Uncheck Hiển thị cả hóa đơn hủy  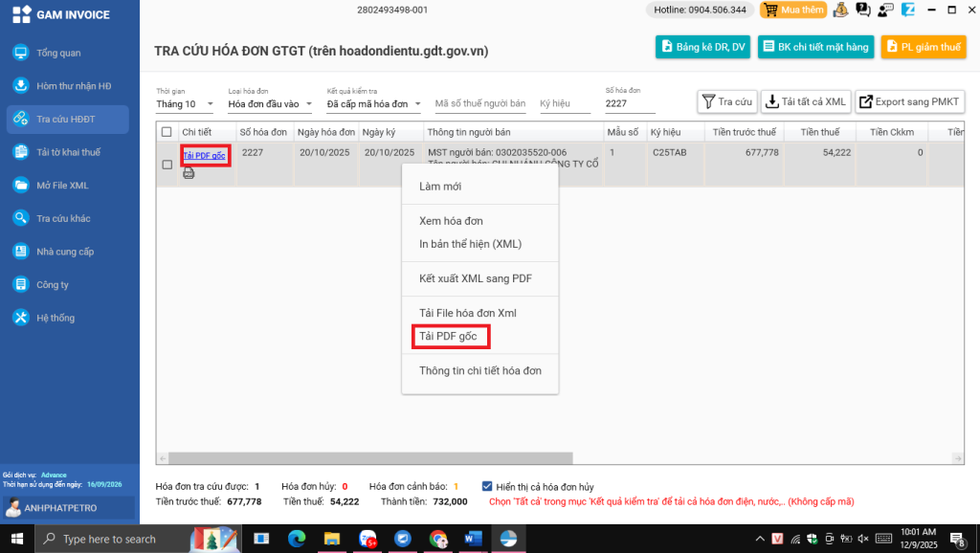[x=488, y=486]
